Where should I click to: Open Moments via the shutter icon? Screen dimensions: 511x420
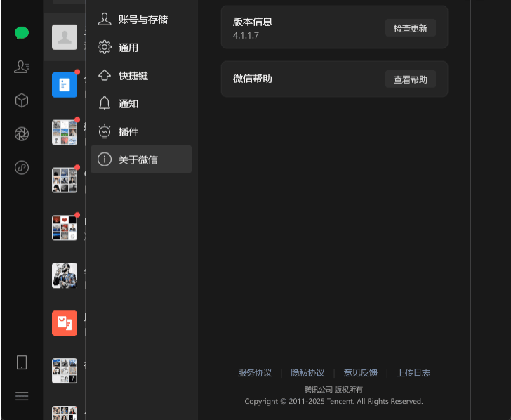point(22,134)
